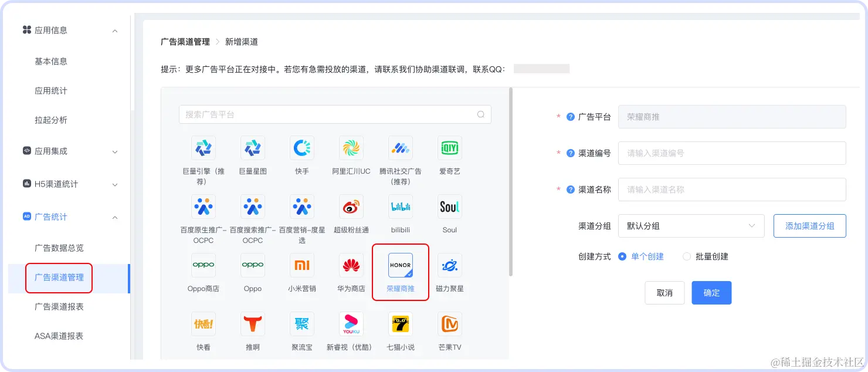Open help tooltip beside 渠道编号
This screenshot has height=372, width=868.
(x=570, y=153)
